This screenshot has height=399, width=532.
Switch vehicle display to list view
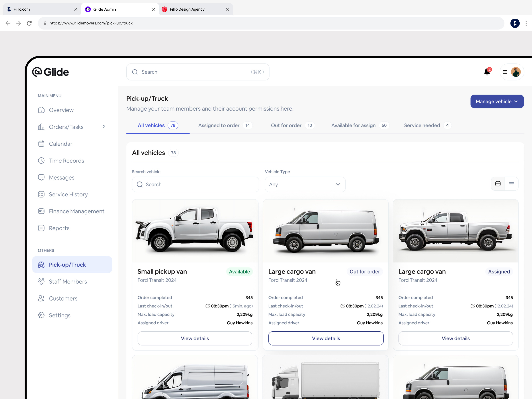(512, 184)
